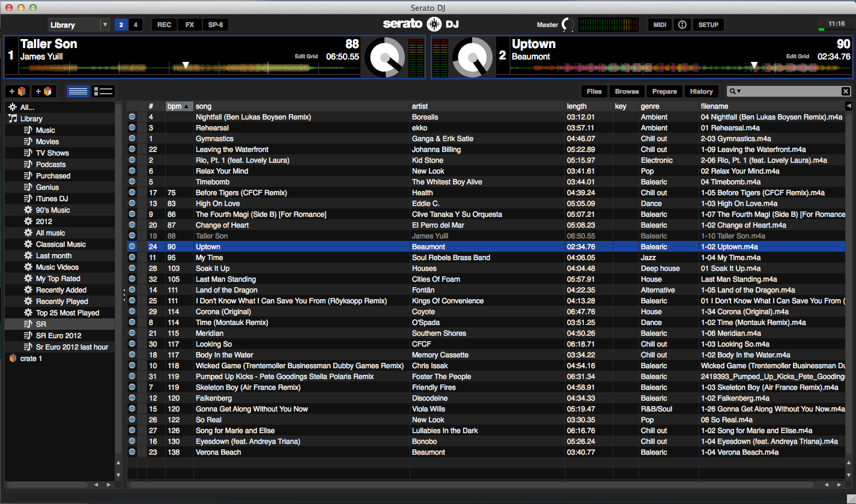Select the track 'Timebomb'
The image size is (856, 504).
[486, 182]
